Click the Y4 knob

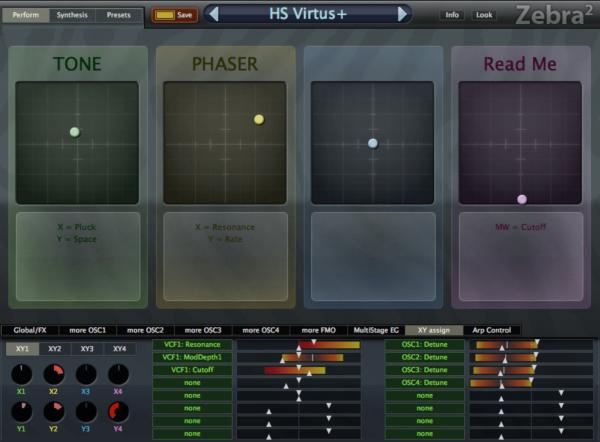pos(118,412)
